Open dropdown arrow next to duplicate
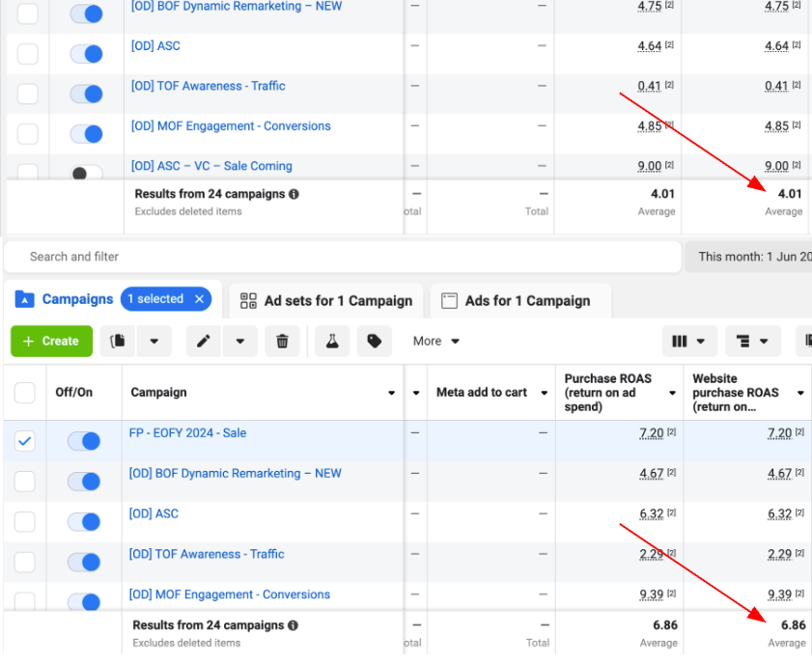This screenshot has width=812, height=664. tap(154, 341)
